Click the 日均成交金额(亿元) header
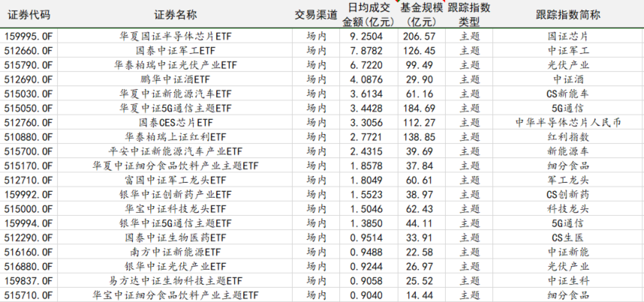The height and width of the screenshot is (302, 644). coord(369,15)
